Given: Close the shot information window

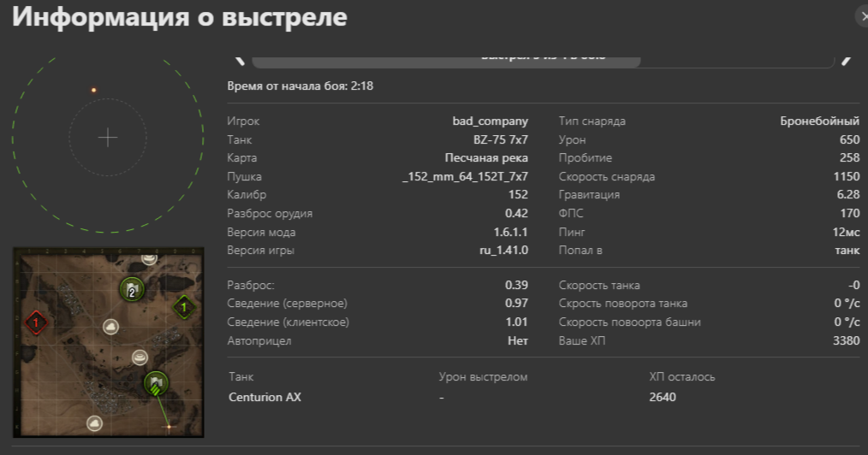Looking at the screenshot, I should [x=862, y=15].
